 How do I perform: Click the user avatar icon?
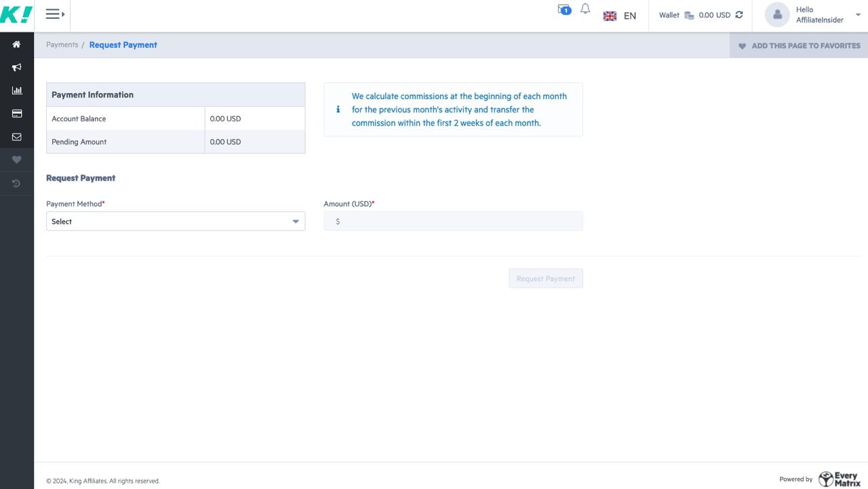click(x=777, y=15)
